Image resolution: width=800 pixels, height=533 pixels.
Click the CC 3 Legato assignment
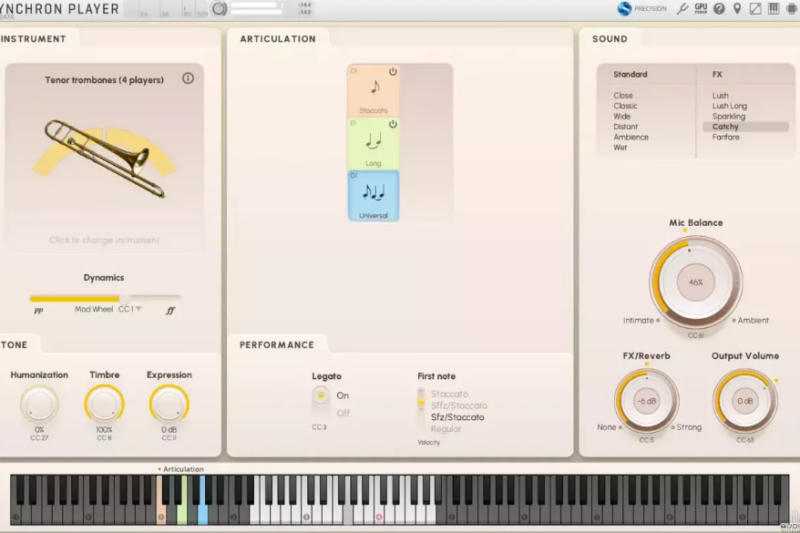click(x=319, y=427)
